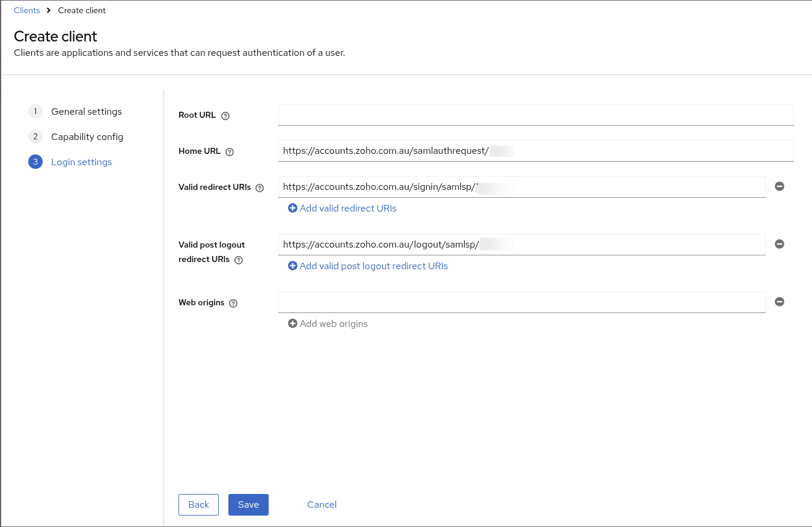Click Add valid redirect URIs
Viewport: 812px width, 527px height.
(342, 209)
